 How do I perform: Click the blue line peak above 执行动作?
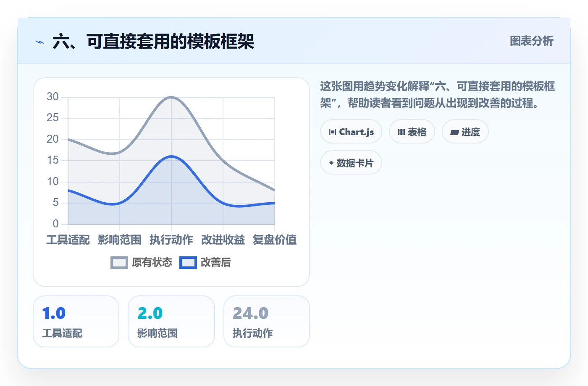(x=171, y=156)
